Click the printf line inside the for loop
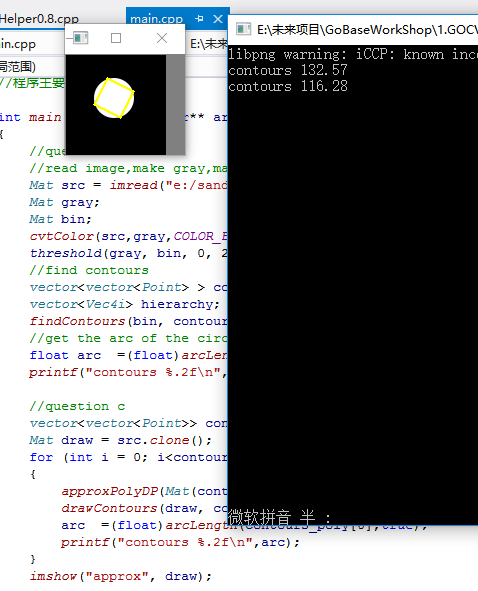 [x=180, y=542]
